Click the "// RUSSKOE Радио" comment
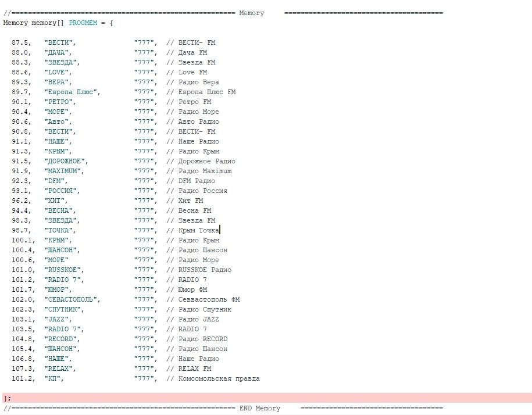Screen dimensions: 532x415 pyautogui.click(x=199, y=270)
